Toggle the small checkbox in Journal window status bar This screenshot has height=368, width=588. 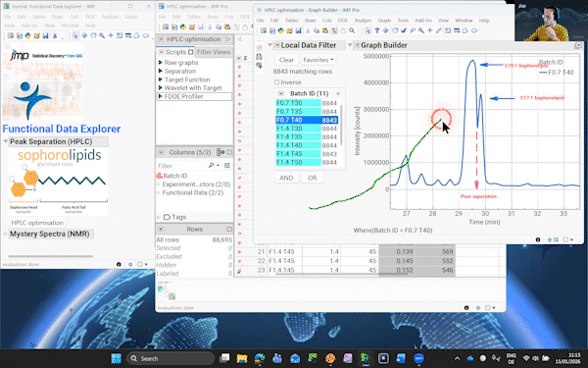pyautogui.click(x=140, y=264)
